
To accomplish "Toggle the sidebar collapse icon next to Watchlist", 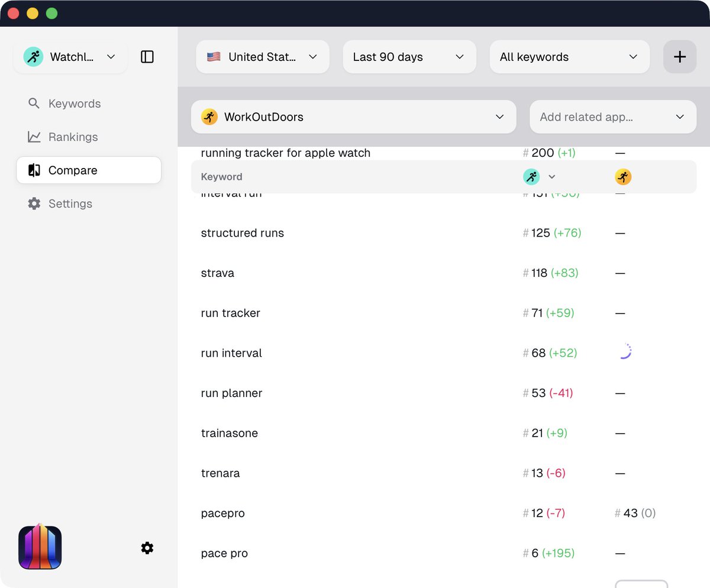I will tap(147, 57).
